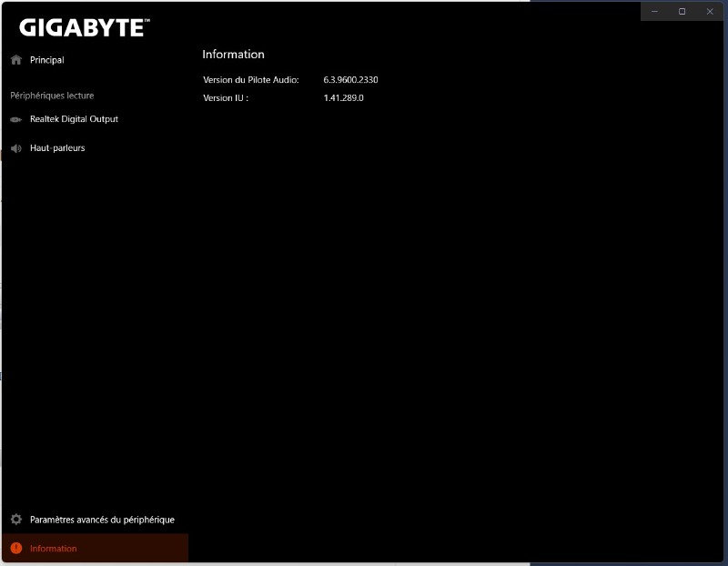
Task: Select Realtek Digital Output text entry
Action: [x=74, y=119]
